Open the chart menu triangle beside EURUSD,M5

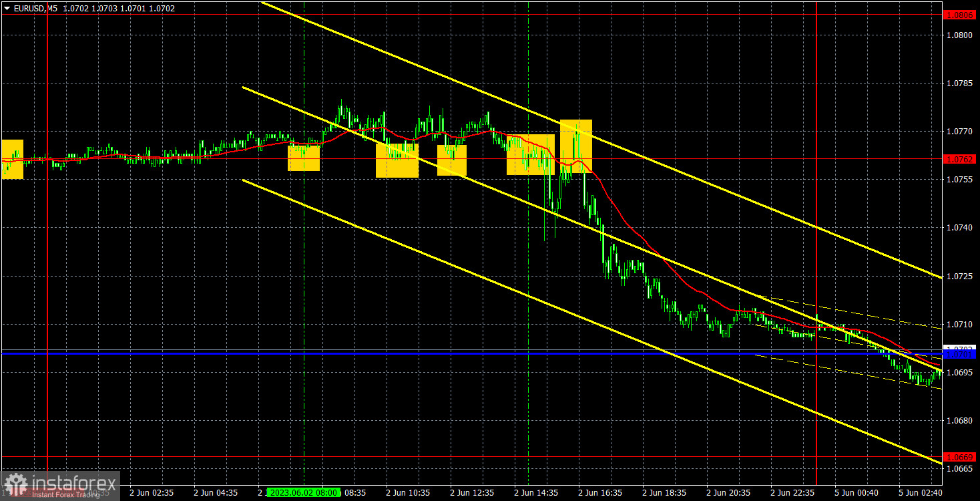(x=7, y=9)
